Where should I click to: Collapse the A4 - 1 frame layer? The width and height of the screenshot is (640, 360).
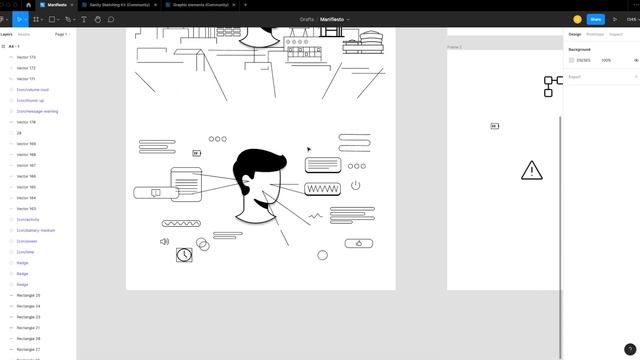(3, 47)
